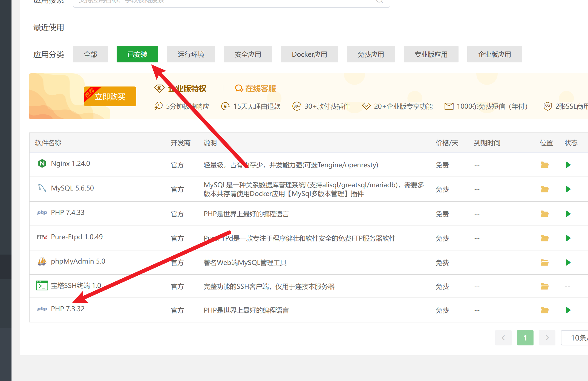Open the Pure-Ftpd folder location icon
This screenshot has height=381, width=588.
[544, 238]
